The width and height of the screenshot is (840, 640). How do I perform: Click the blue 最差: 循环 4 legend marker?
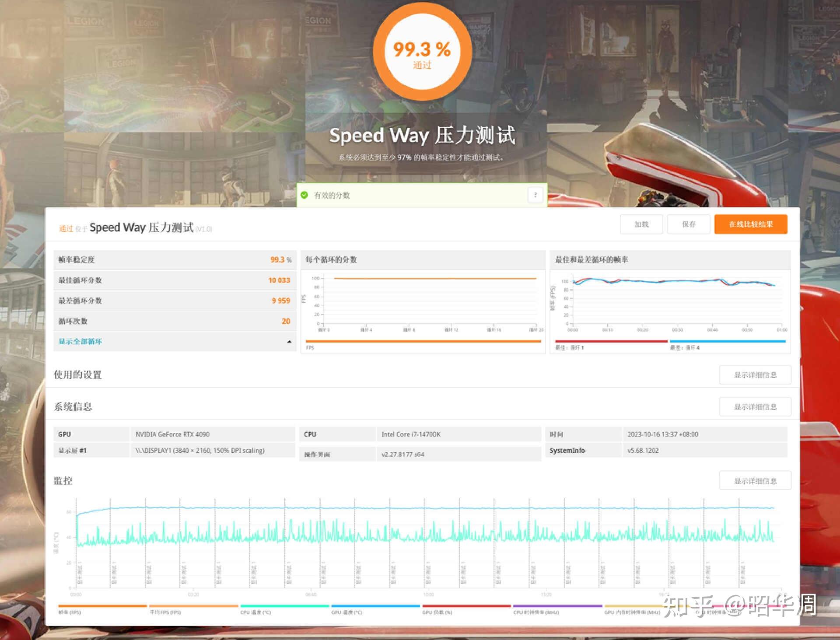click(x=726, y=341)
